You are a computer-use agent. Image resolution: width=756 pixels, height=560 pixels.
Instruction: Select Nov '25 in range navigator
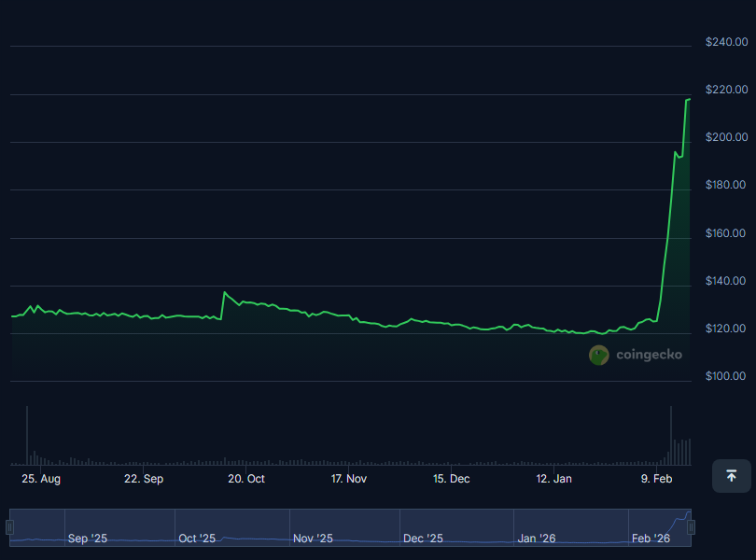[313, 539]
